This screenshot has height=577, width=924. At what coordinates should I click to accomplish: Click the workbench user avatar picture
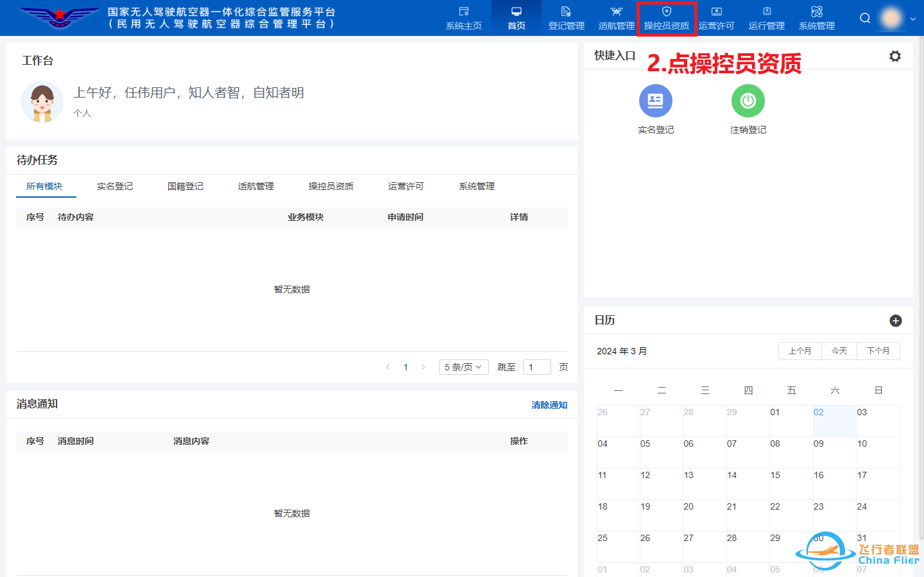[42, 102]
